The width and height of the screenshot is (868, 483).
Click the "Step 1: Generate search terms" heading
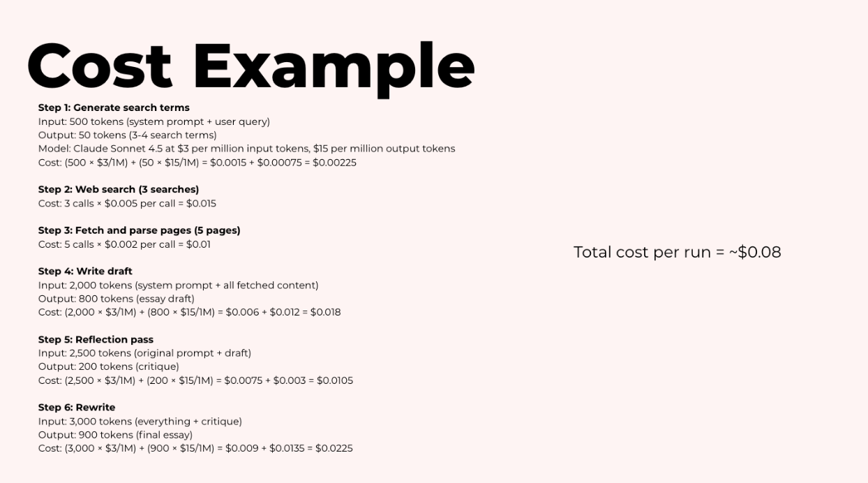tap(114, 107)
